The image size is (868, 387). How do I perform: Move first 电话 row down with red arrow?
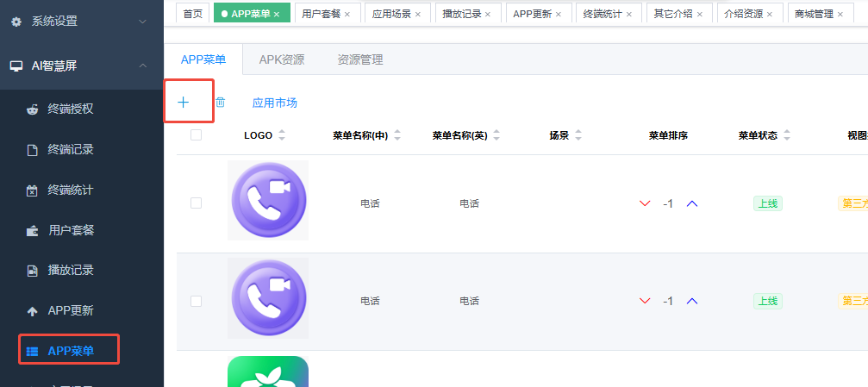[x=645, y=203]
